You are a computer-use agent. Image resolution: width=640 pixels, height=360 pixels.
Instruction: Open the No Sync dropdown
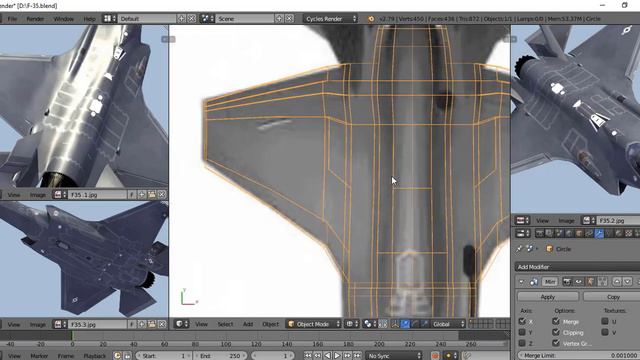click(394, 356)
